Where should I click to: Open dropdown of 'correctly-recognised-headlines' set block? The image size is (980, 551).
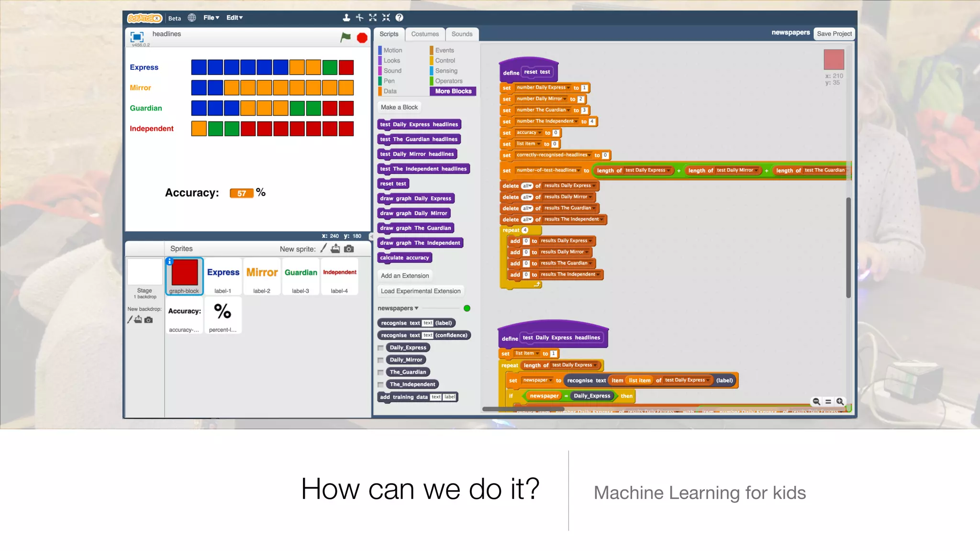point(590,155)
